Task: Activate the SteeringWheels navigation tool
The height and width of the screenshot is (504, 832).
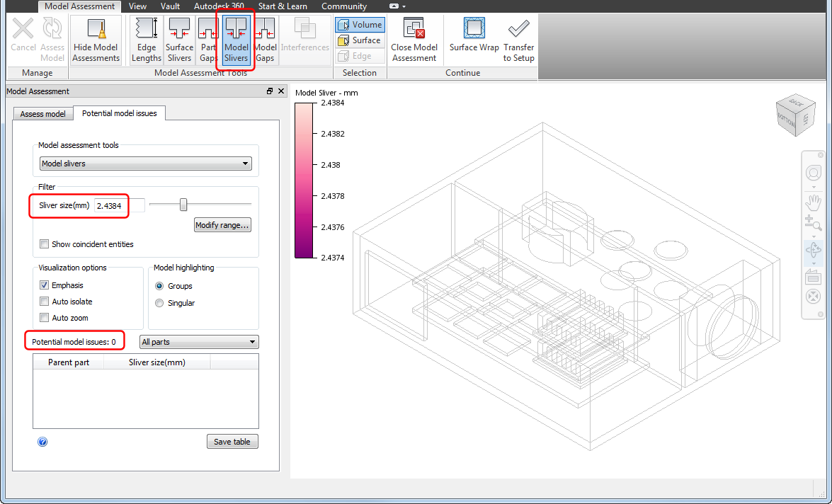Action: [x=814, y=173]
